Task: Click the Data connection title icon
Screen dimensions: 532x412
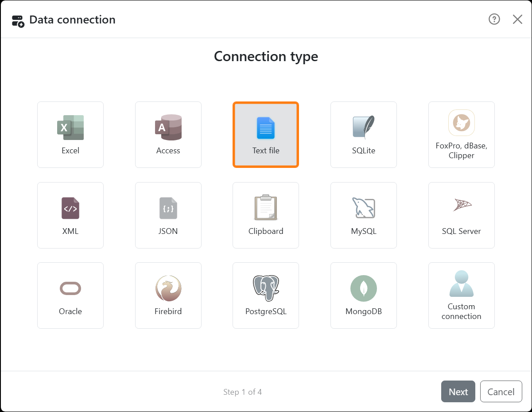Action: pyautogui.click(x=18, y=20)
